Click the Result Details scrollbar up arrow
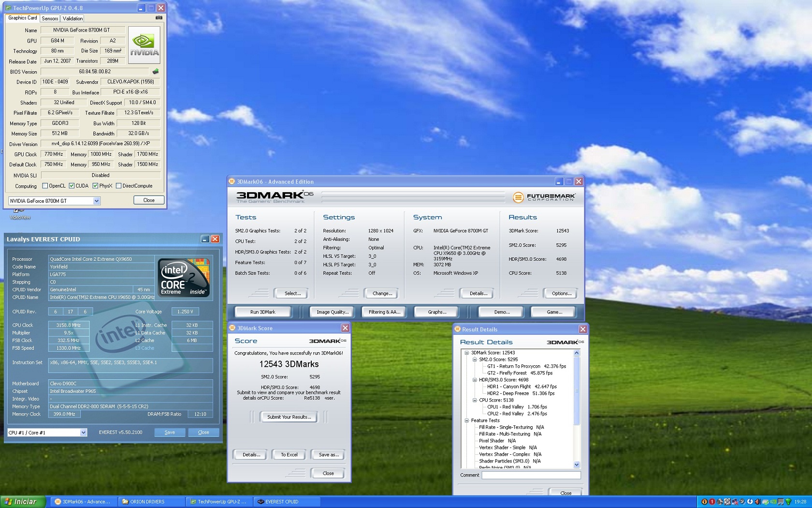Viewport: 812px width, 508px height. (x=576, y=353)
